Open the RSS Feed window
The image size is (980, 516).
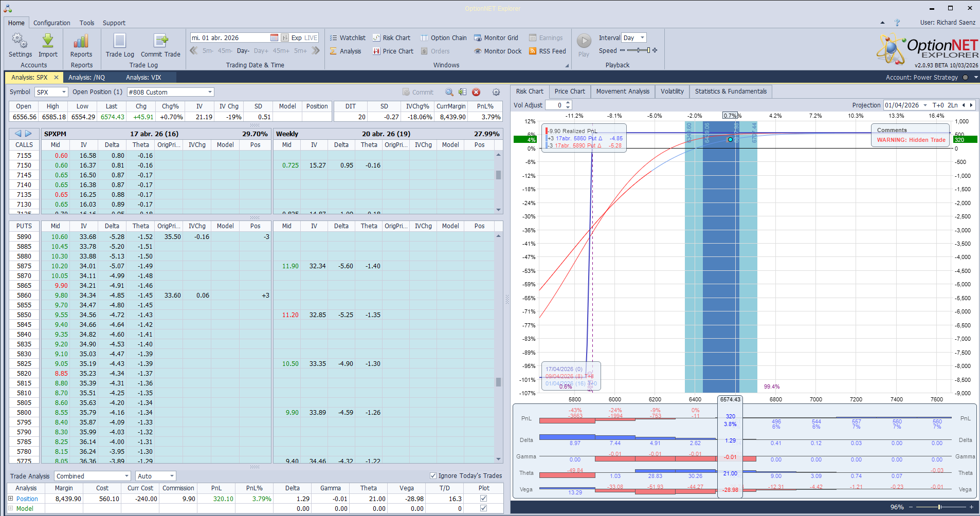coord(548,51)
